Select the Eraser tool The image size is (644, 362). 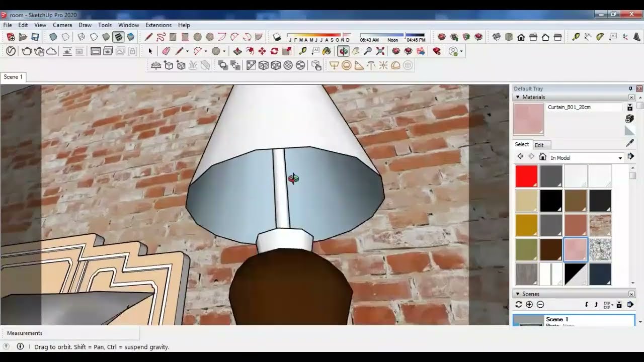[166, 51]
